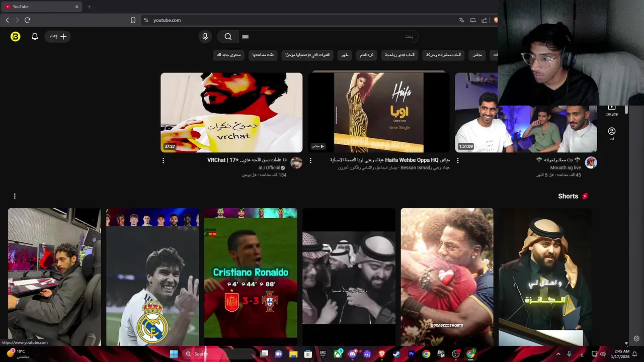This screenshot has height=362, width=644.
Task: Open the Windows Start menu
Action: pyautogui.click(x=174, y=354)
